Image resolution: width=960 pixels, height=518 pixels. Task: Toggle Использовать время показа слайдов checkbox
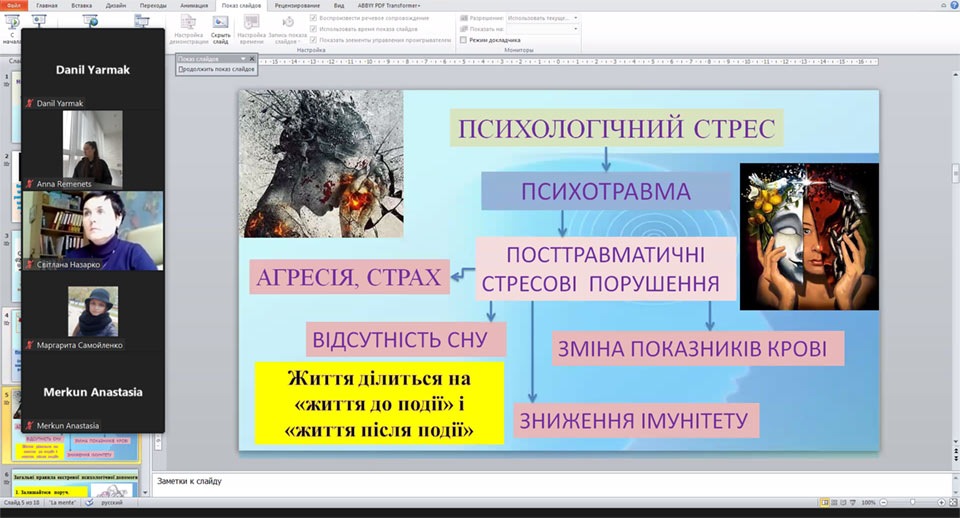click(313, 29)
